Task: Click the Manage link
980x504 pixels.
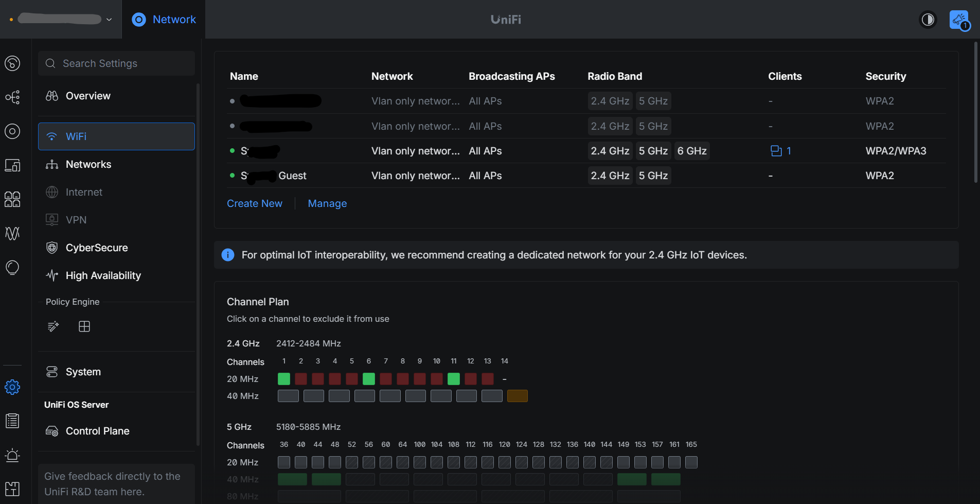Action: point(327,203)
